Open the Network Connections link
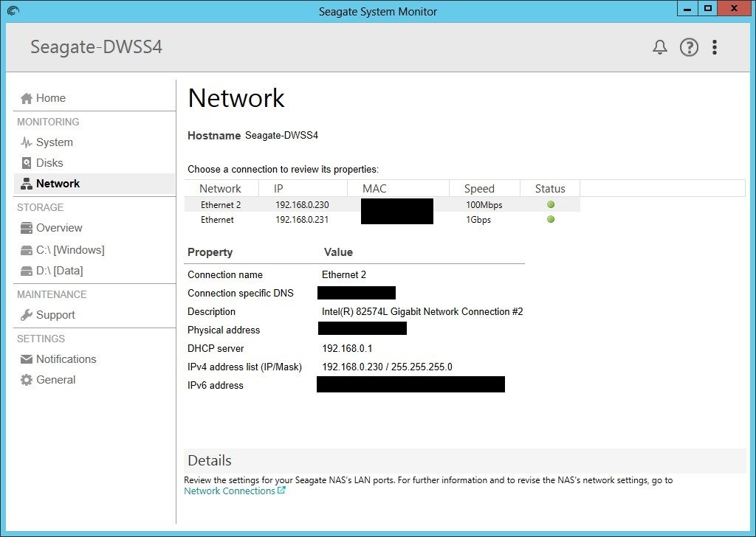 (230, 491)
